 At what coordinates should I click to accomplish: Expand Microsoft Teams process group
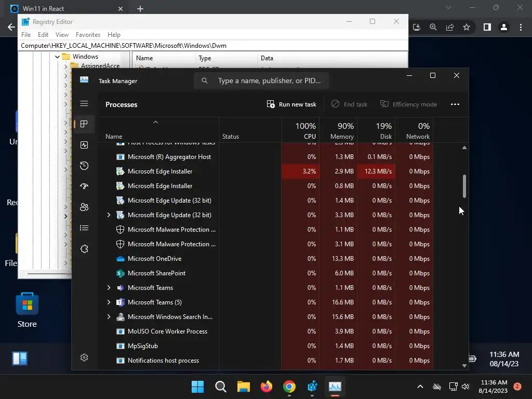point(109,287)
